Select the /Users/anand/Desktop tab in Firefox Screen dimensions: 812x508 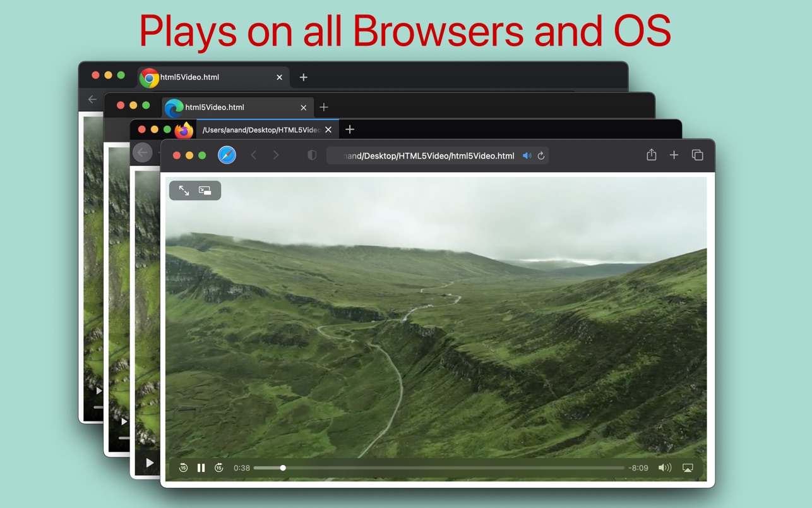[268, 130]
